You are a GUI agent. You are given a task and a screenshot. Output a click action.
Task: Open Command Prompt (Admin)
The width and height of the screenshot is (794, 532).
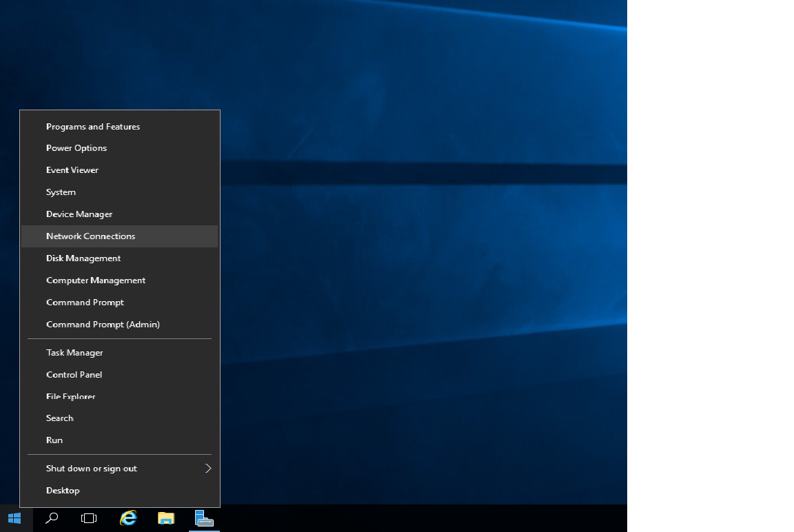(103, 325)
